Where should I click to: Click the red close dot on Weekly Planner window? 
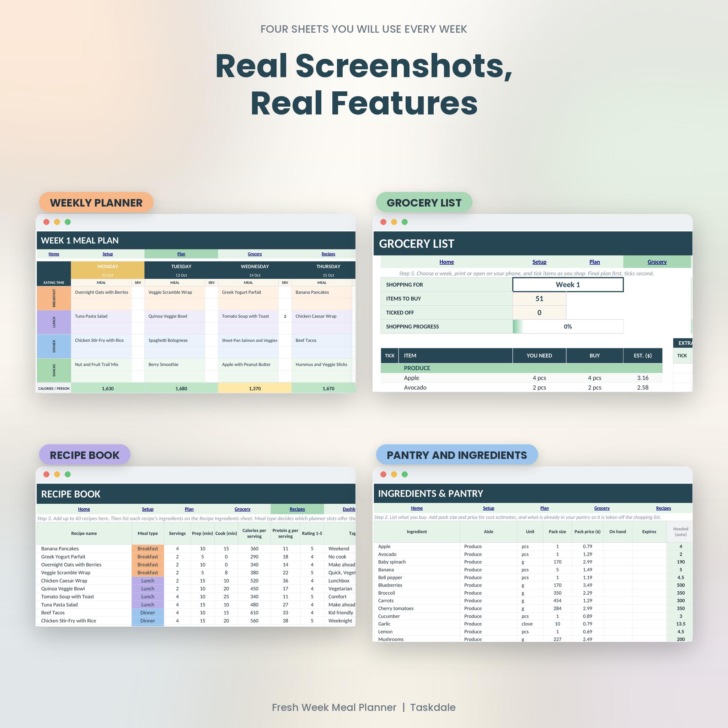(x=46, y=222)
